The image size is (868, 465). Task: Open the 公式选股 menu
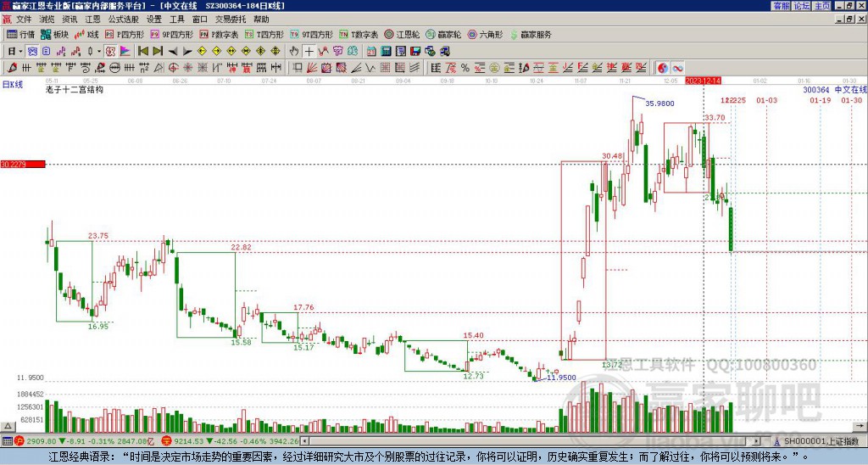[x=124, y=20]
